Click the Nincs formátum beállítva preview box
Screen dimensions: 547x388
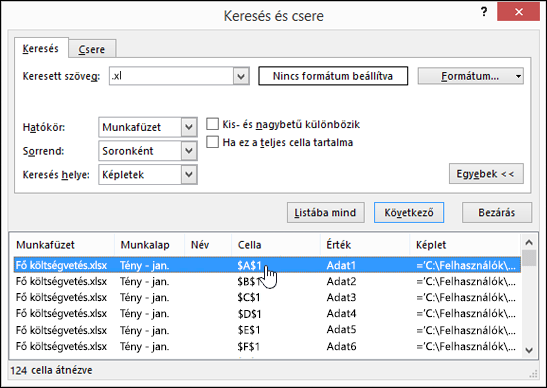333,76
